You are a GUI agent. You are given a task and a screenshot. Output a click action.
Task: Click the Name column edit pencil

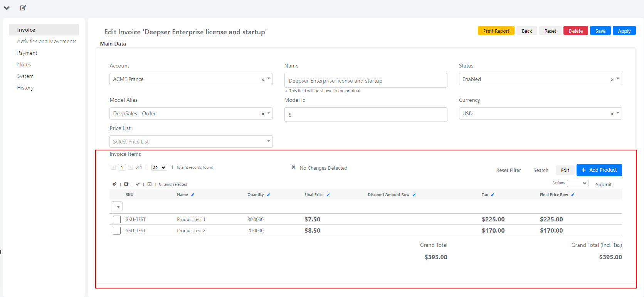point(193,195)
